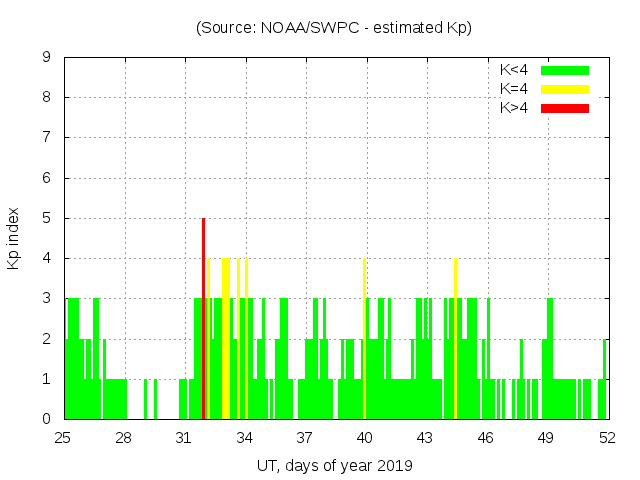Click x-axis tick label 52

(607, 438)
